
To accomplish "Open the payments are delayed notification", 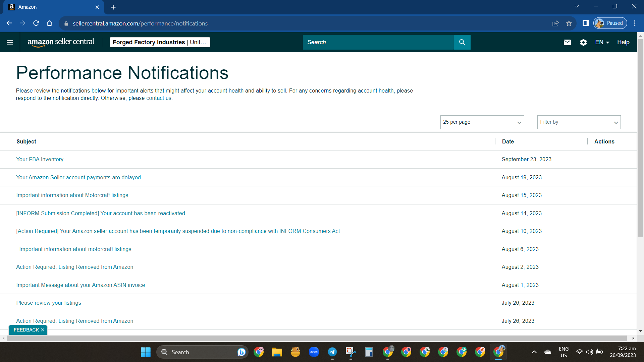I will tap(78, 178).
